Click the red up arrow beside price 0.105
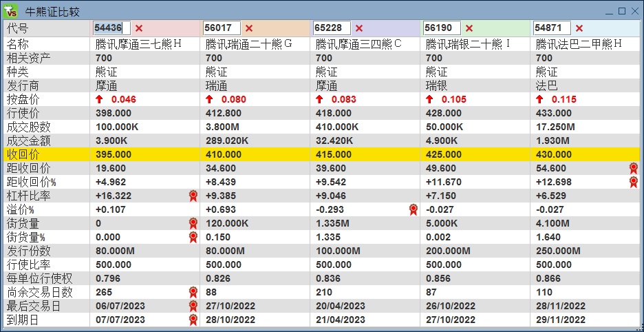 pyautogui.click(x=429, y=99)
